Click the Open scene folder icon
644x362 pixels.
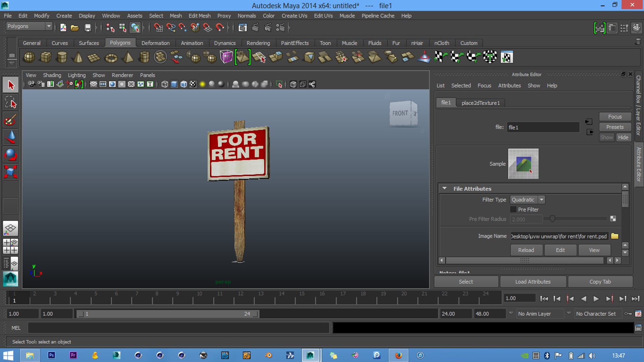point(74,28)
